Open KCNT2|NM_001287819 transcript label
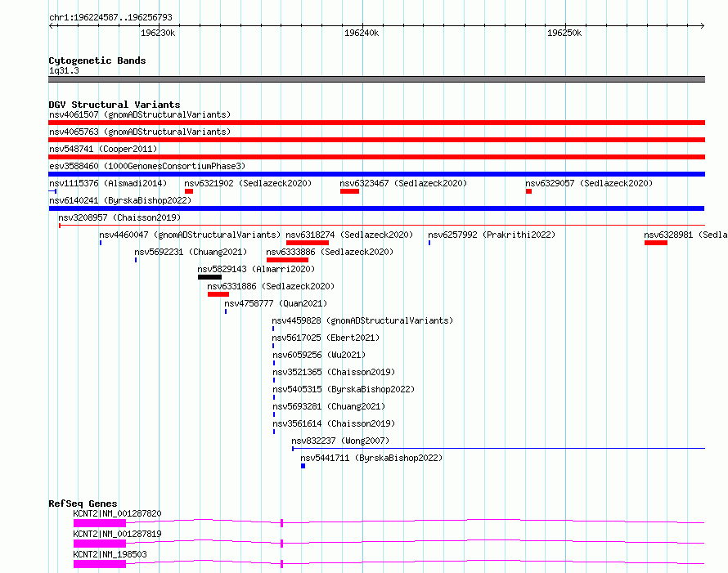728x573 pixels. click(118, 534)
